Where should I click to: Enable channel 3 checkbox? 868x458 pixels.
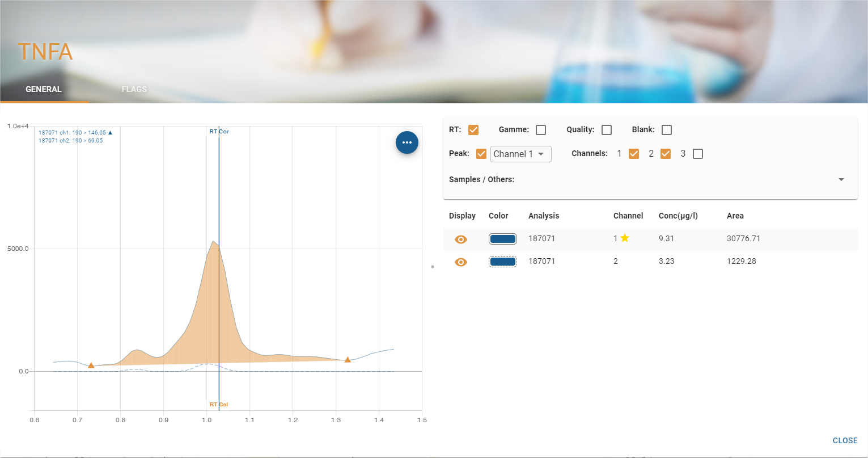698,154
